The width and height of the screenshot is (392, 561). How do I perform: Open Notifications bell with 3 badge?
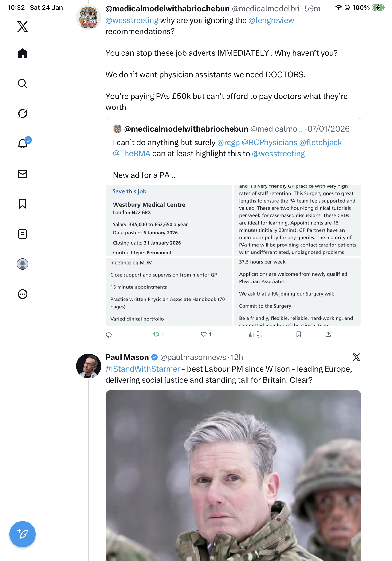pyautogui.click(x=23, y=144)
